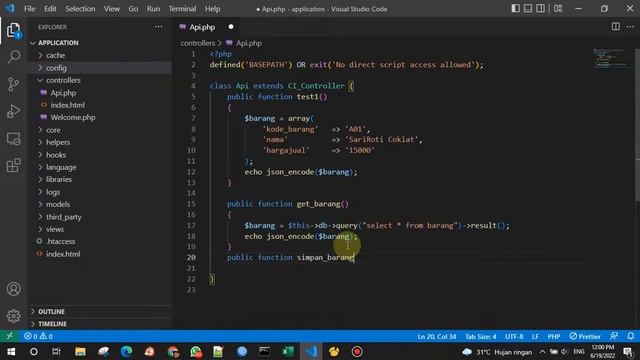This screenshot has height=360, width=640.
Task: Expand the libraries folder
Action: point(100,179)
